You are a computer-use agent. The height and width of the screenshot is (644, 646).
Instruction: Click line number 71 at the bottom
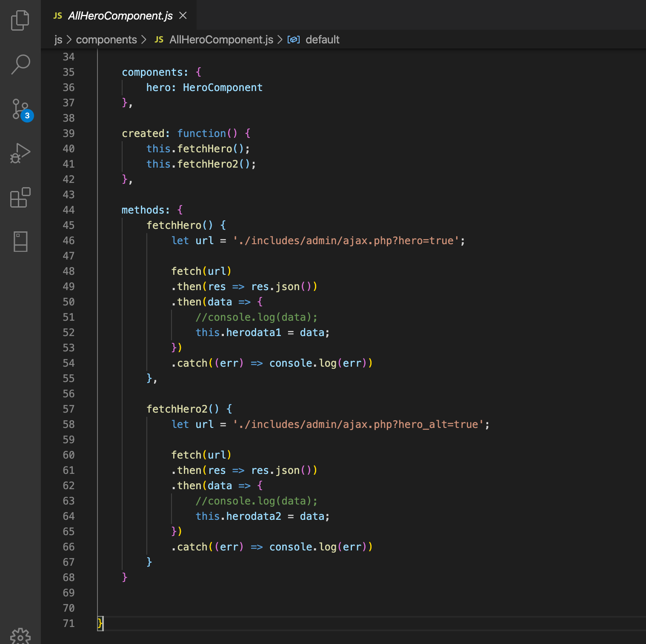pyautogui.click(x=69, y=623)
